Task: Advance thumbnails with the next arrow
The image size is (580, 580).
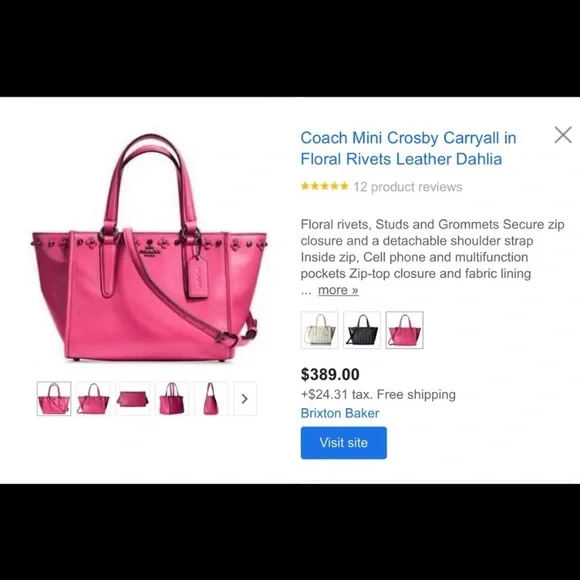Action: [245, 399]
